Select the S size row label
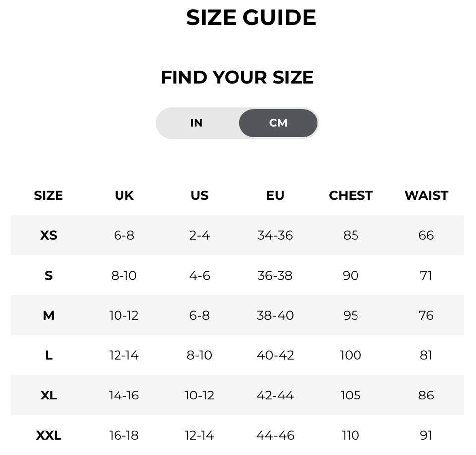Screen dimensions: 476x455 [x=49, y=275]
